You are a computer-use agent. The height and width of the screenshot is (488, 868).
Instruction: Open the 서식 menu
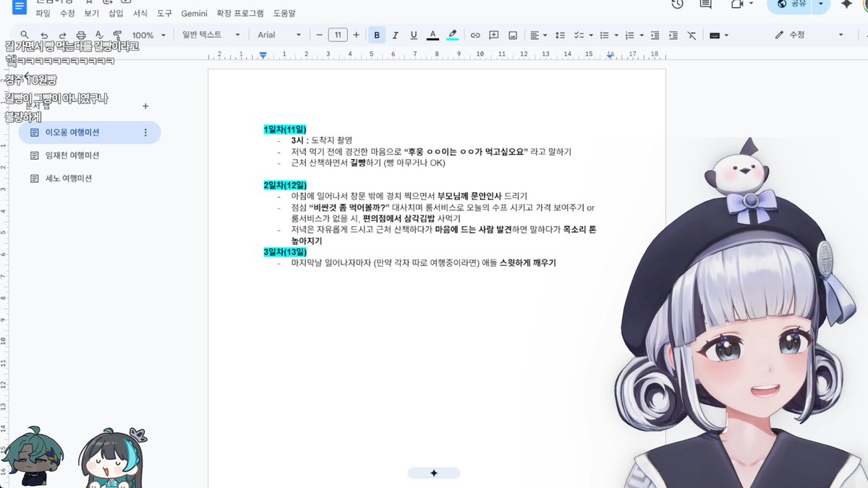(x=140, y=13)
